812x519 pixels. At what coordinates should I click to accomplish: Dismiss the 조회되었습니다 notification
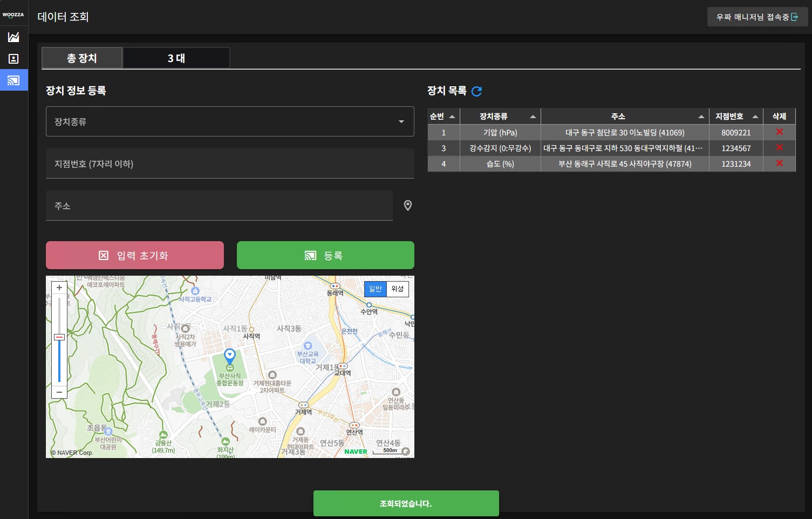click(406, 503)
